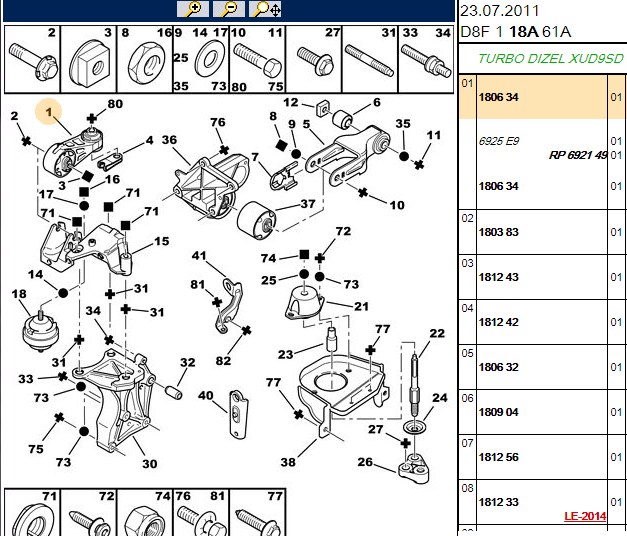
Task: Click the collared stud thumbnail labeled 33 34
Action: click(426, 59)
